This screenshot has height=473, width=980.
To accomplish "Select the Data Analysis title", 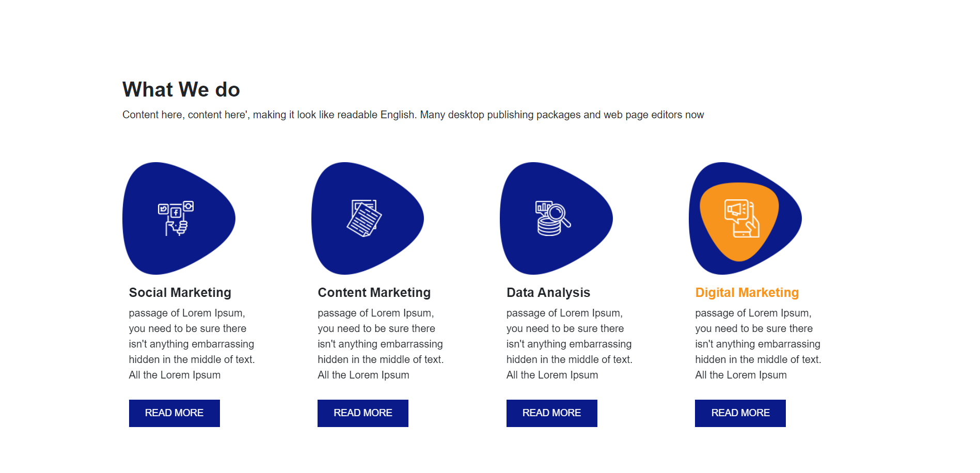I will tap(548, 293).
